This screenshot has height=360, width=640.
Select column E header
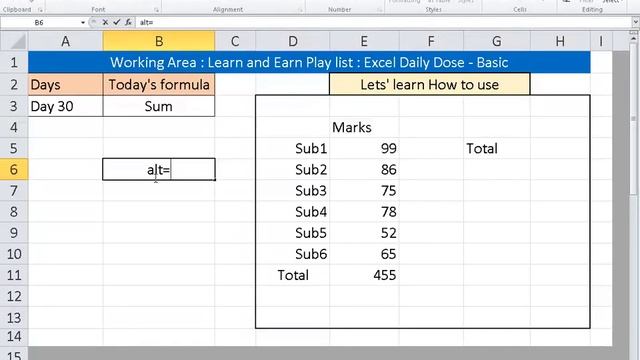(x=364, y=41)
